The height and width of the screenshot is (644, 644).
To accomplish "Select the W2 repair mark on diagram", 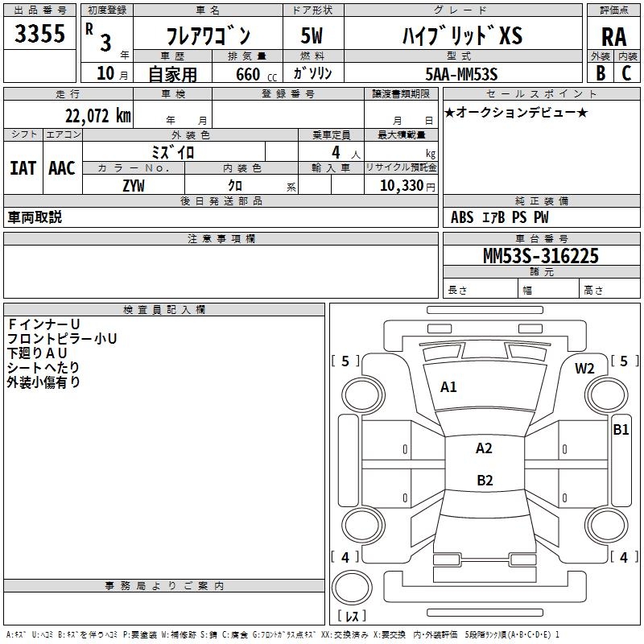I will pyautogui.click(x=584, y=369).
